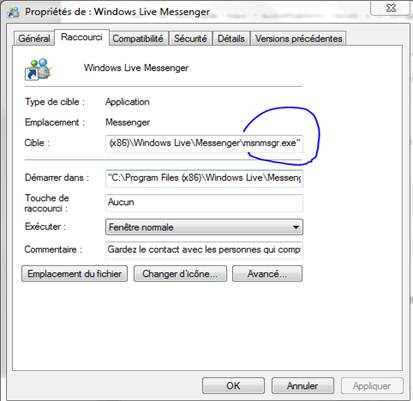Expand the Exécuter Fenêtre normale dropdown
413x401 pixels.
click(204, 227)
